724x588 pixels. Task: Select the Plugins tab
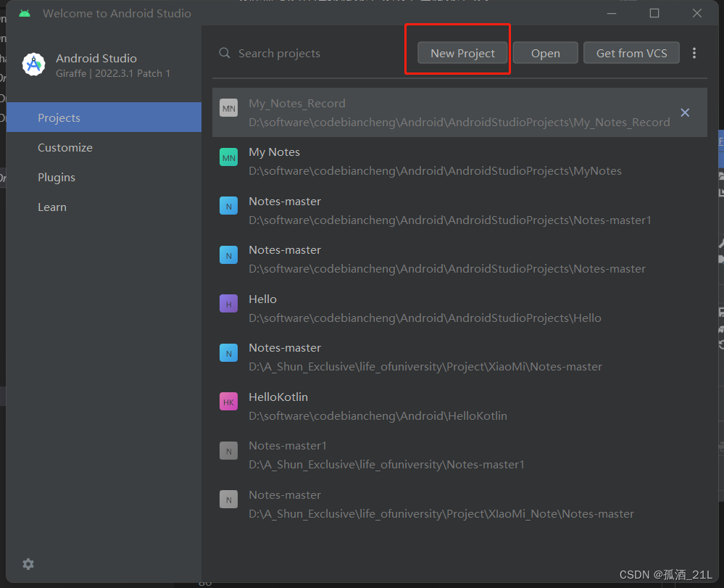tap(104, 177)
